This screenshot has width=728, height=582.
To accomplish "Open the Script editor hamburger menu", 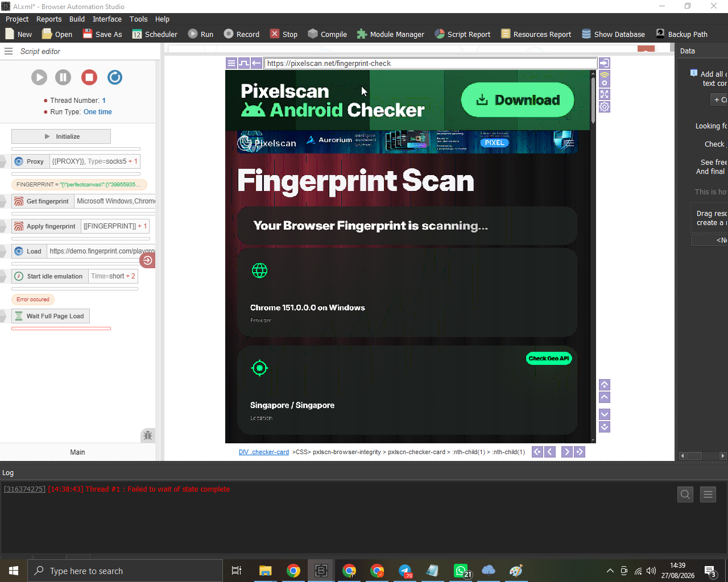I will [9, 51].
